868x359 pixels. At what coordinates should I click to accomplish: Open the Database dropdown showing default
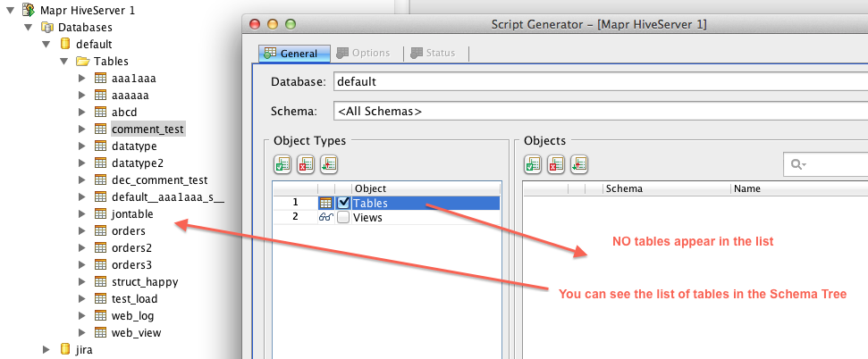[x=601, y=82]
